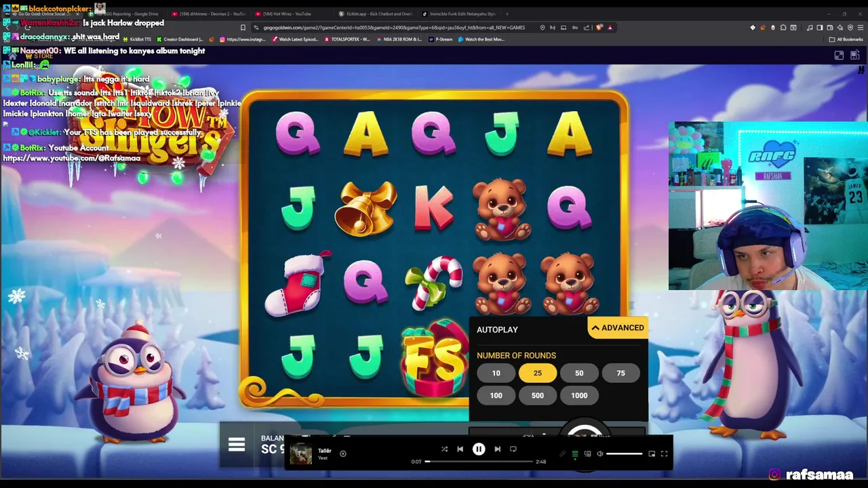This screenshot has height=488, width=868.
Task: Open Creator Dashboard bookmark
Action: coord(181,39)
